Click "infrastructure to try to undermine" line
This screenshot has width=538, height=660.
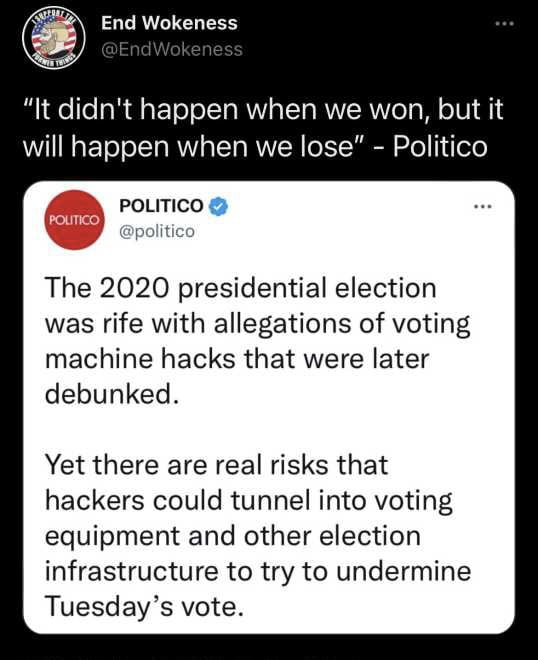click(258, 572)
